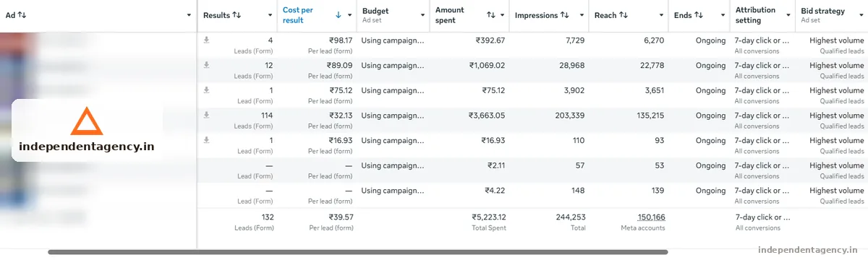
Task: Open the Amount spent column dropdown
Action: [x=503, y=15]
